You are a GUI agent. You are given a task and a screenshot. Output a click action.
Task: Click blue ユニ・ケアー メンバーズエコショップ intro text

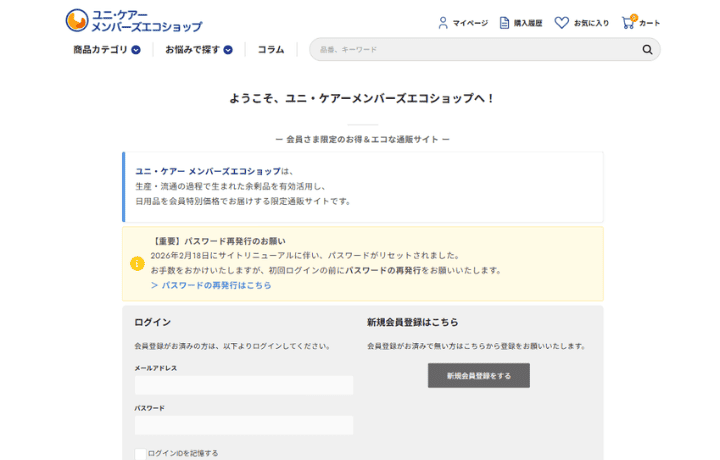[208, 171]
